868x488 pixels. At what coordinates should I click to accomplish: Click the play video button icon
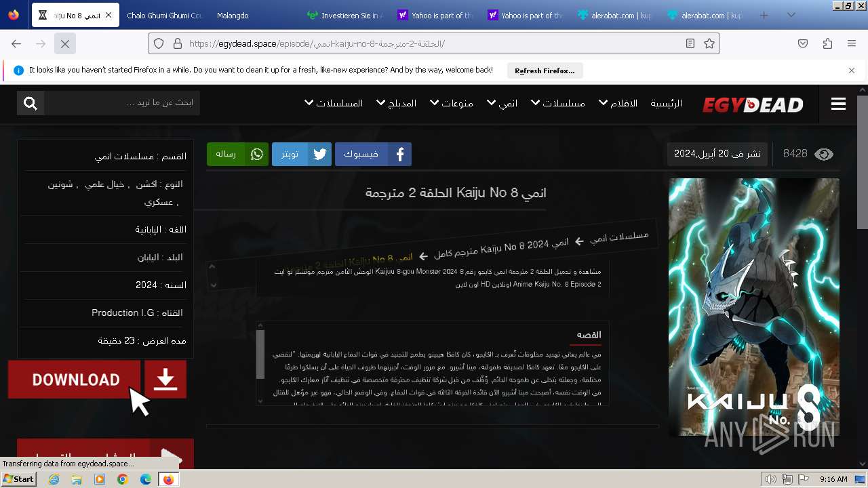coord(172,457)
